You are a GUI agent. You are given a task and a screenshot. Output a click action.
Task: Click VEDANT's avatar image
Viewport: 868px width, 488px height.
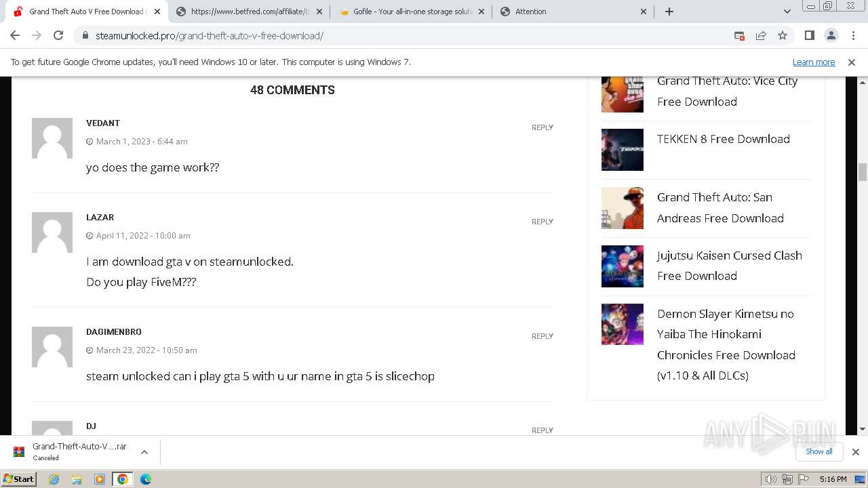(52, 138)
